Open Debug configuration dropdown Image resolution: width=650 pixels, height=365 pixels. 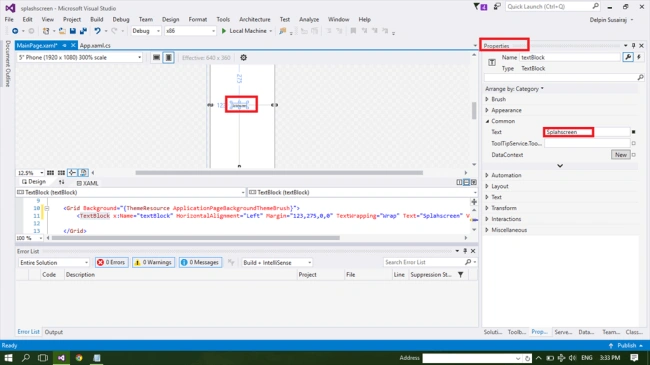click(146, 31)
